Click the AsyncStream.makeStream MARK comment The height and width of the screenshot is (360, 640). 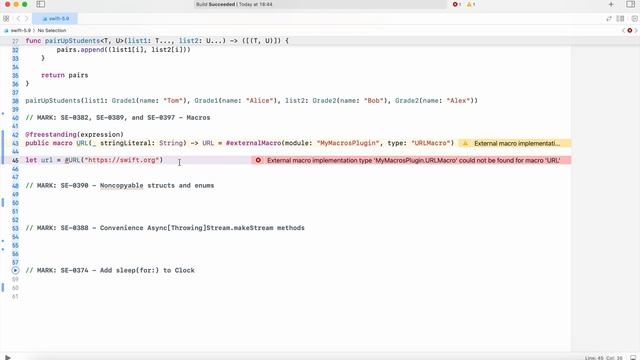click(165, 228)
